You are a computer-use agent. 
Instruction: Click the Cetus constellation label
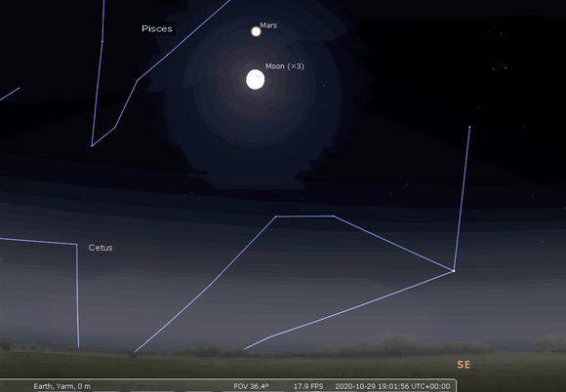[x=101, y=248]
